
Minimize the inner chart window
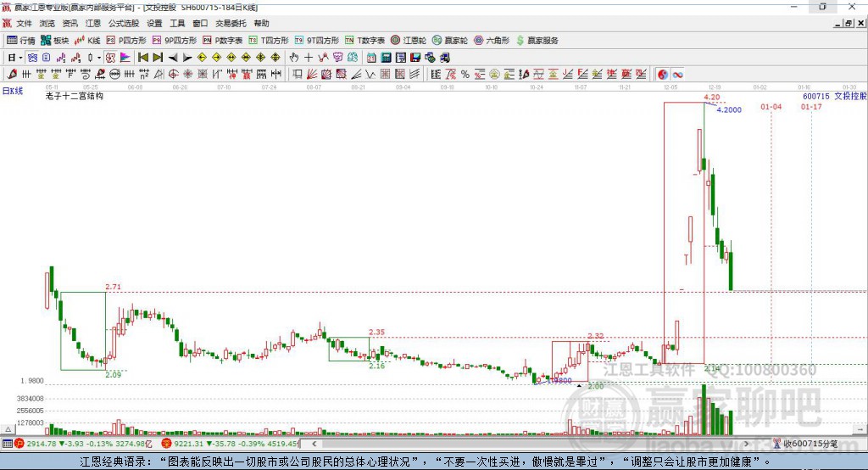(x=837, y=23)
